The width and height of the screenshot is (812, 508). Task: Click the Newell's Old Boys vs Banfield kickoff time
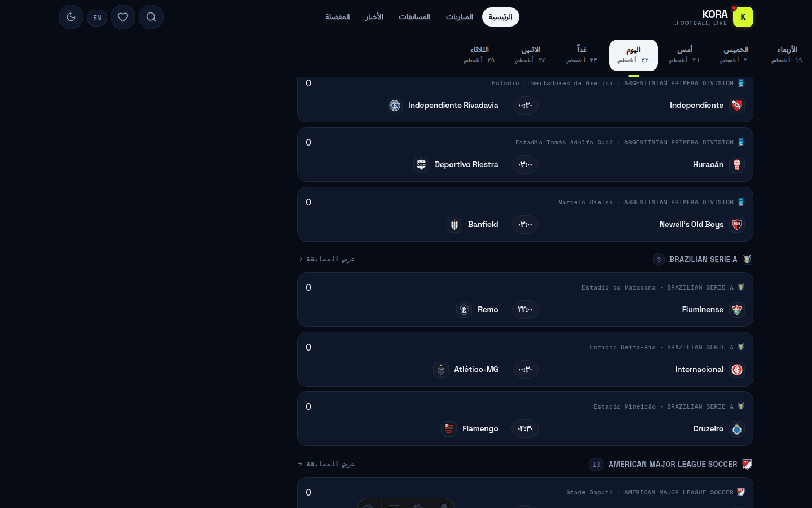(526, 225)
